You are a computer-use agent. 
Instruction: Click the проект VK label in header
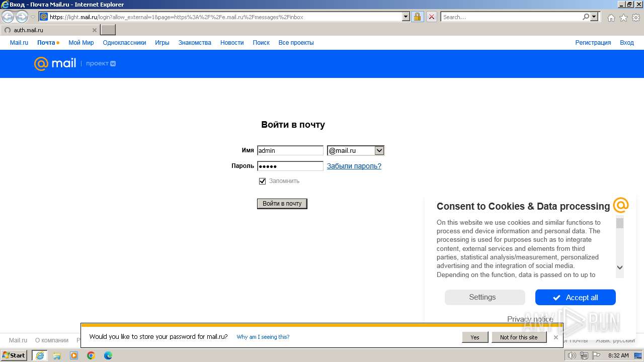tap(101, 63)
